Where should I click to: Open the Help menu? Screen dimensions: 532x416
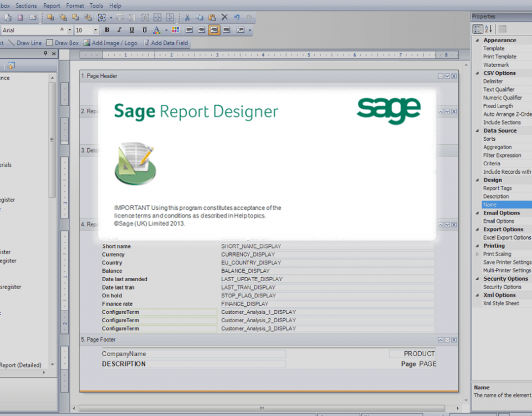click(x=115, y=6)
